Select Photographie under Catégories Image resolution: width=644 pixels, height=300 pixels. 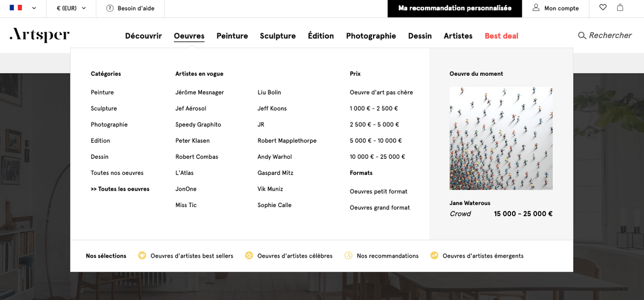coord(109,125)
